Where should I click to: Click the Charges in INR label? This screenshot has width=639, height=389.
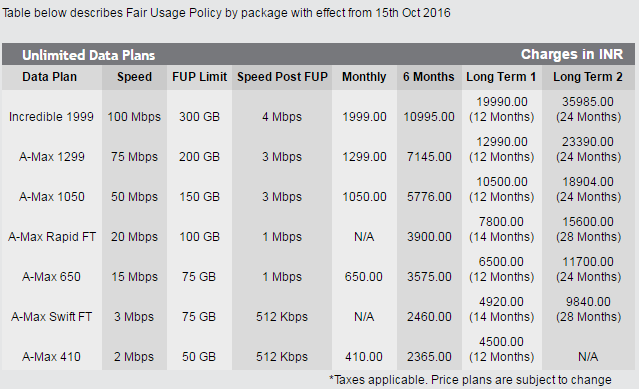pos(572,54)
